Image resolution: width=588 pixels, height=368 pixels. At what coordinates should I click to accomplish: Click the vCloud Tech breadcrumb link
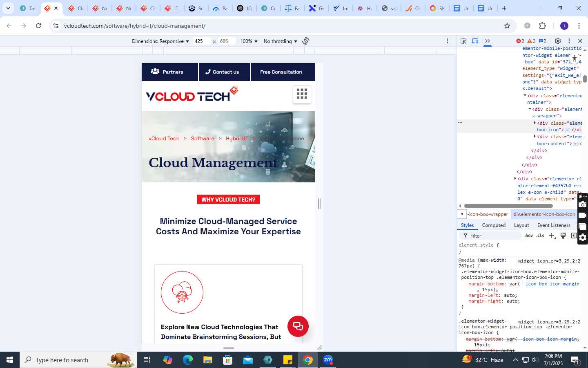(164, 139)
